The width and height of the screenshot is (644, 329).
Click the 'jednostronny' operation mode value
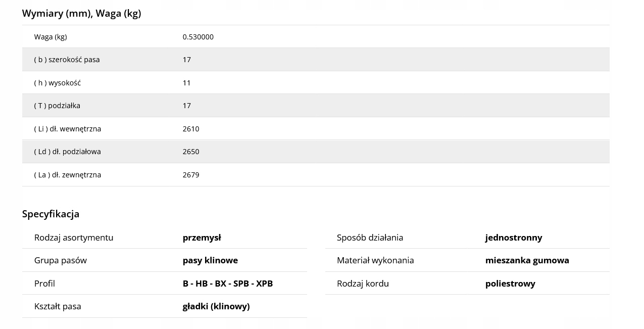[x=514, y=238]
